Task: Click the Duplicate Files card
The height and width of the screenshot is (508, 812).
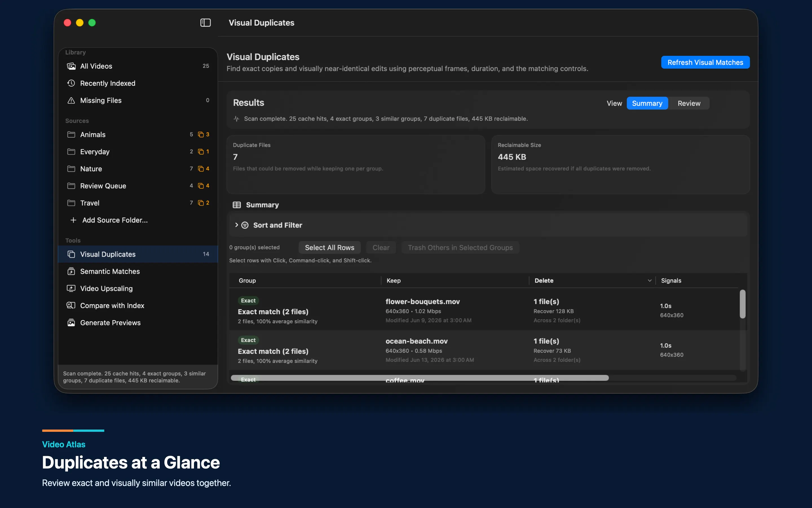Action: point(356,165)
